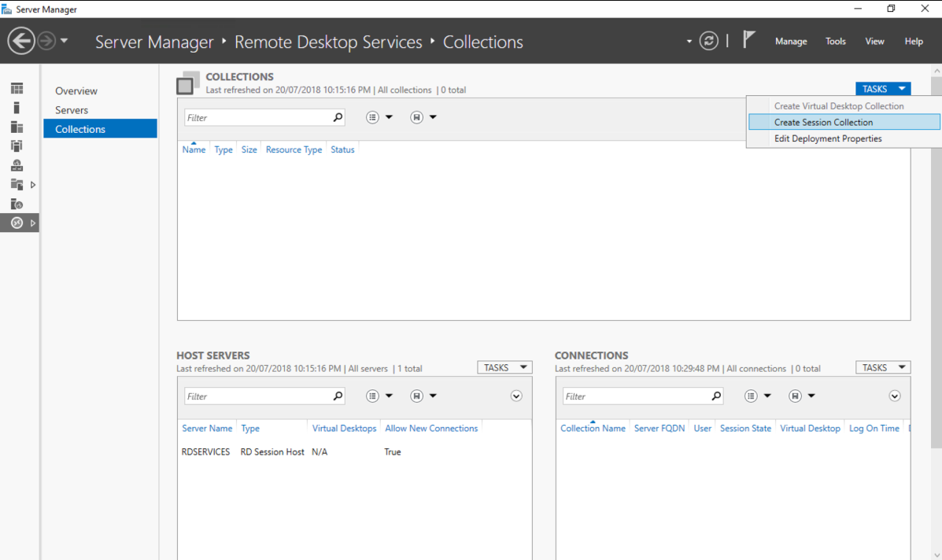Click the forward navigation arrow
The image size is (942, 560).
tap(46, 42)
